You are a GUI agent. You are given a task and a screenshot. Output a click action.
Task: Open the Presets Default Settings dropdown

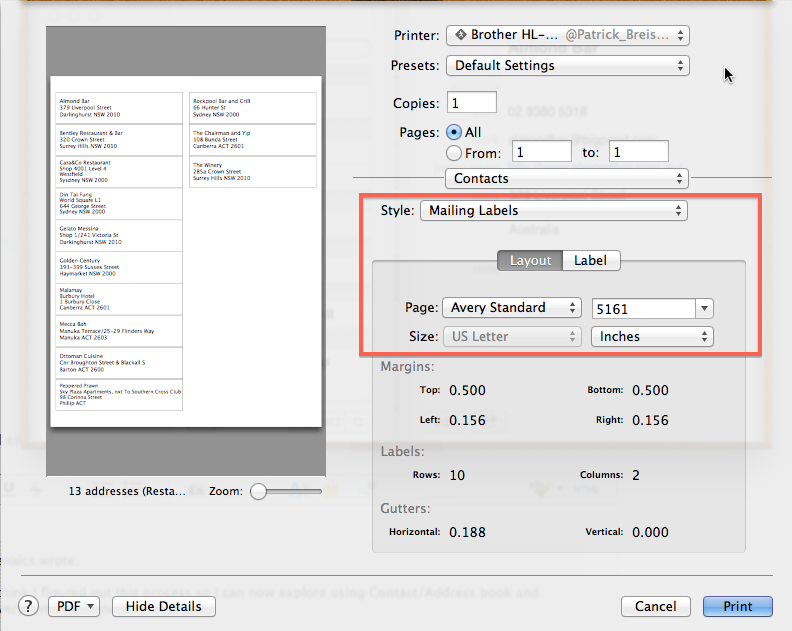click(x=567, y=66)
